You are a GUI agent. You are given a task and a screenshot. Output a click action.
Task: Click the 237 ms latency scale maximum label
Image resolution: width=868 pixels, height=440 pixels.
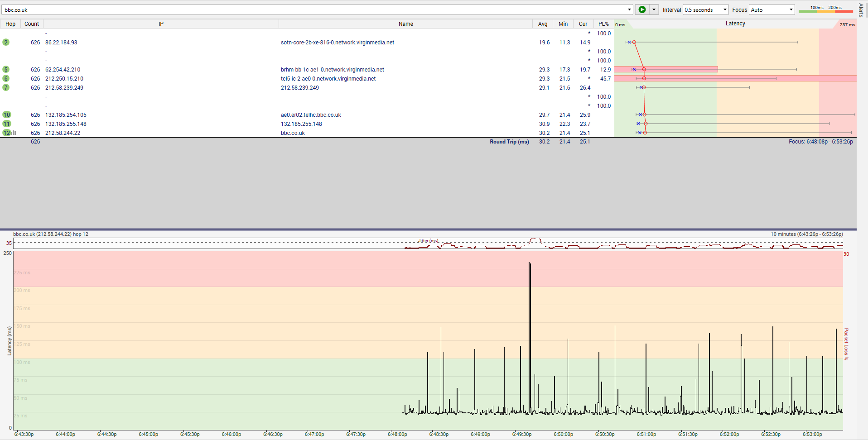pos(847,24)
